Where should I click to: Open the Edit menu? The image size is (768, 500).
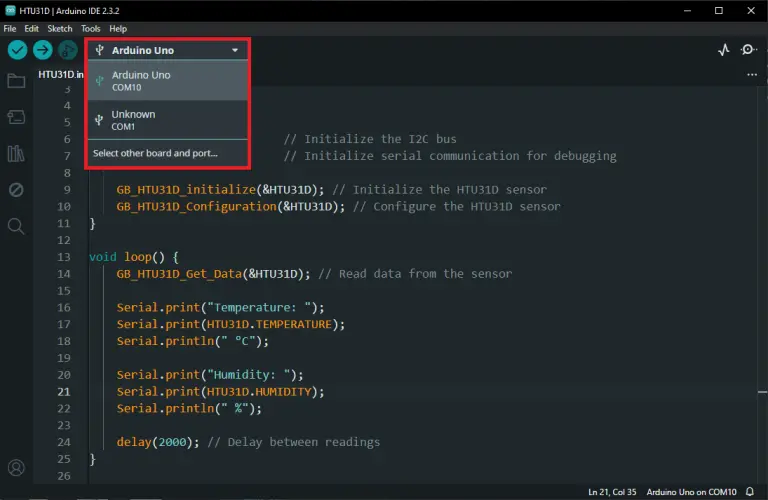pos(31,29)
